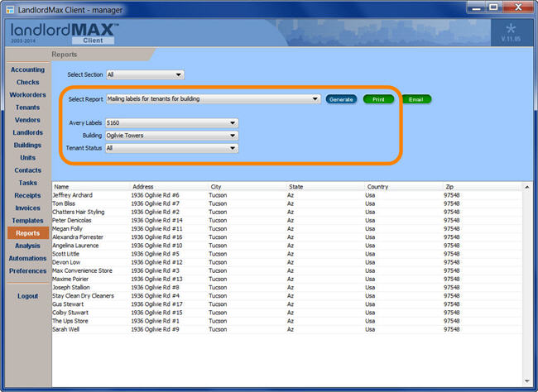The width and height of the screenshot is (538, 392).
Task: Click Chatters Hair Styling in the list
Action: 79,212
